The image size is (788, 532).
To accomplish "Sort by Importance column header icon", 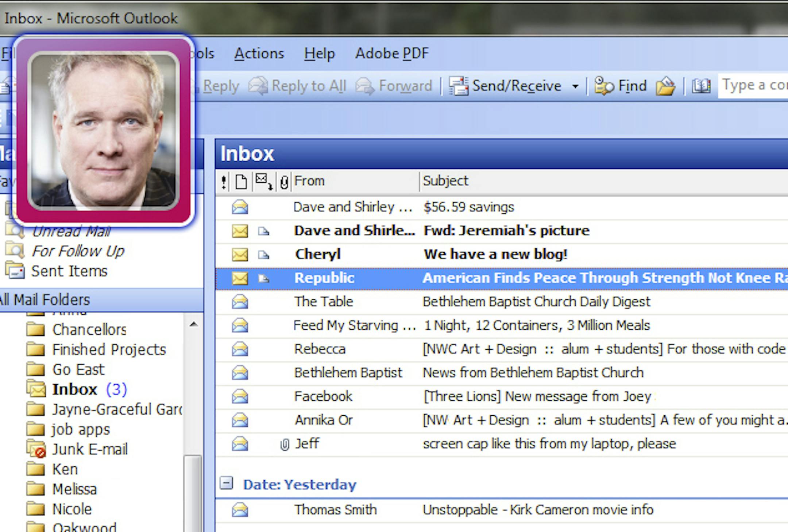I will [224, 181].
